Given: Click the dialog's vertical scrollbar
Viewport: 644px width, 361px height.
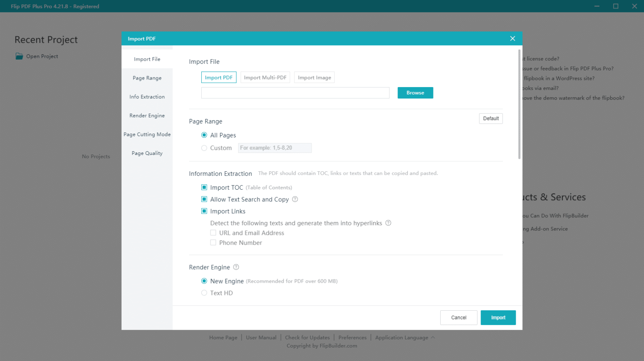Looking at the screenshot, I should click(519, 105).
